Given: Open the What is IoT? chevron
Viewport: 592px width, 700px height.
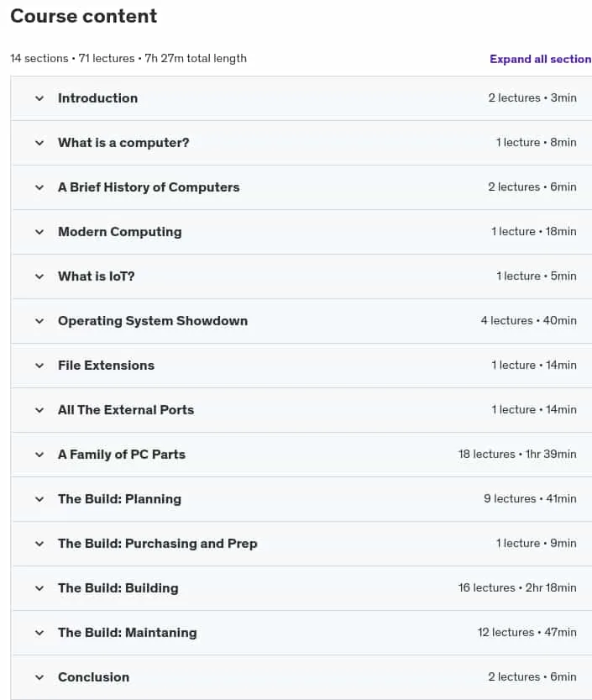Looking at the screenshot, I should pos(39,276).
